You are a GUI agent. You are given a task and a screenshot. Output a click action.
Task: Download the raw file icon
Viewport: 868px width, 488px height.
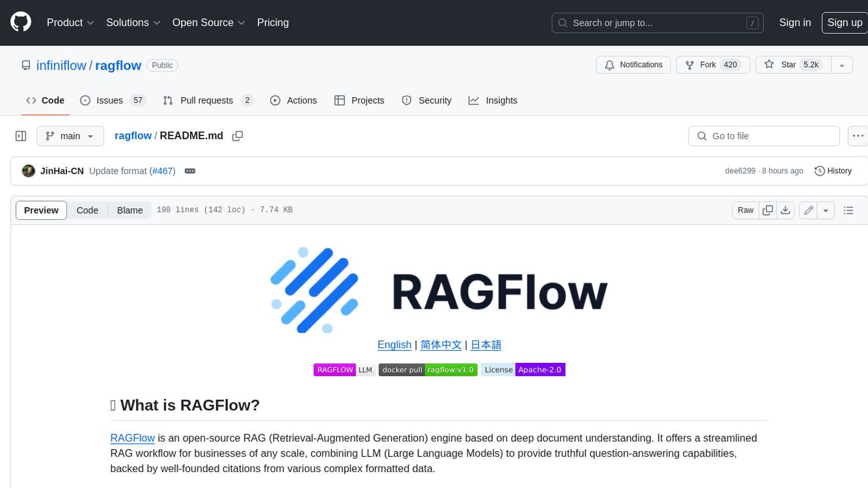[786, 210]
